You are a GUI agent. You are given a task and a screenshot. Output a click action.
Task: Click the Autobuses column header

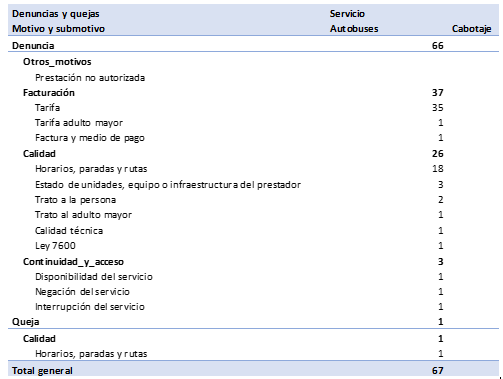coord(354,29)
